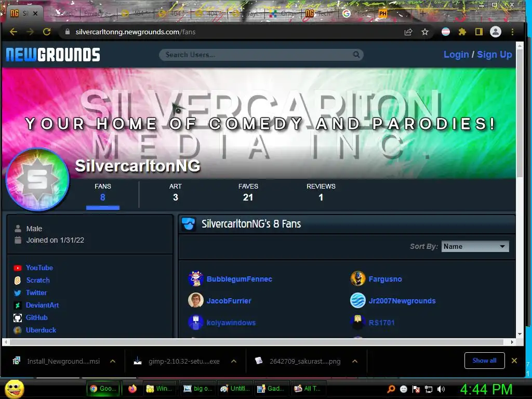Toggle the browser side panel icon
This screenshot has width=532, height=399.
click(478, 32)
